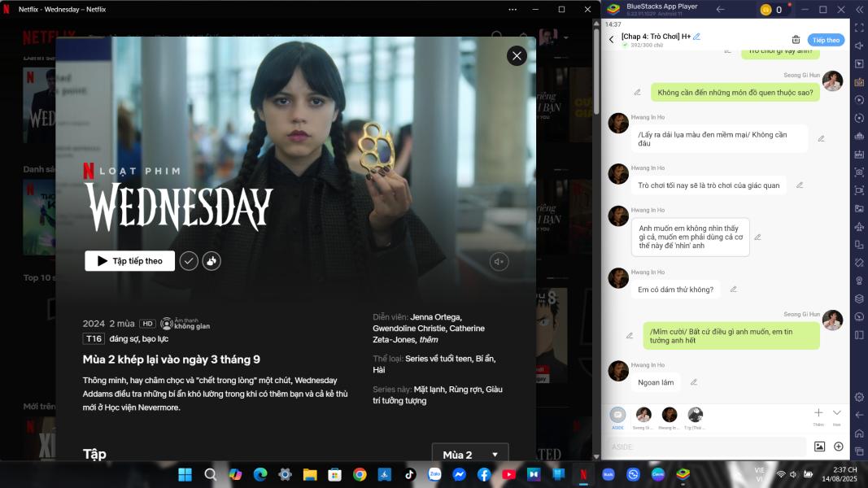Select Seong Gi Hun character in picker
868x488 pixels.
pyautogui.click(x=643, y=417)
